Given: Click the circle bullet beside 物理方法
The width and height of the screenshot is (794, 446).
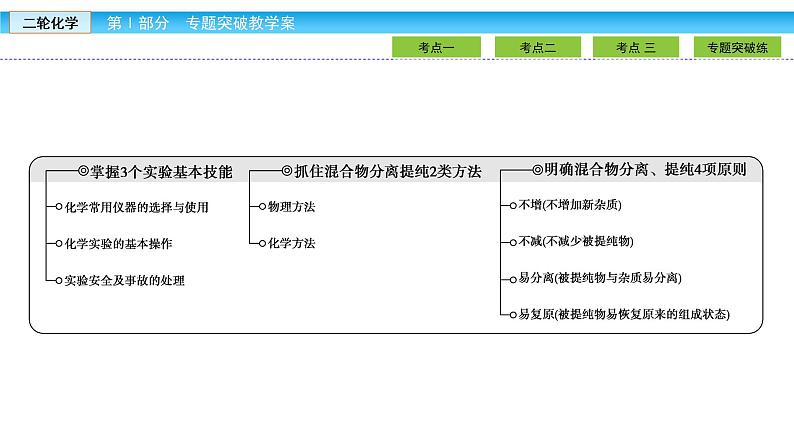Looking at the screenshot, I should (x=262, y=207).
